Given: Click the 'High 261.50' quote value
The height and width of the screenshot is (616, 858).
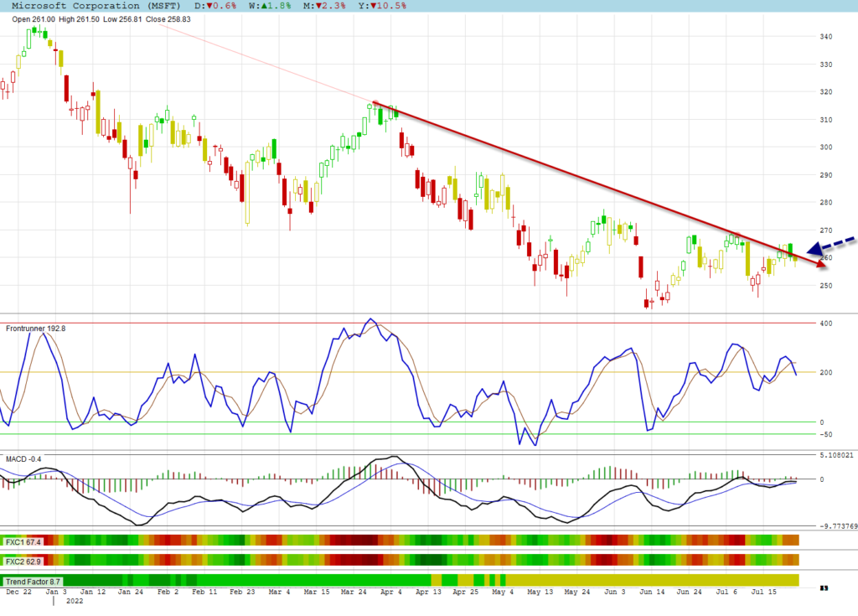Looking at the screenshot, I should (79, 19).
